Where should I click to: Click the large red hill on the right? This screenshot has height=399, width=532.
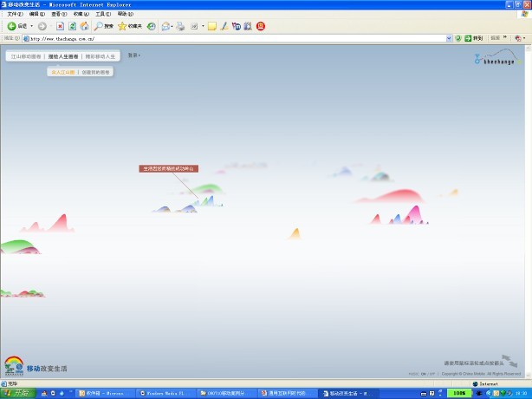click(392, 196)
